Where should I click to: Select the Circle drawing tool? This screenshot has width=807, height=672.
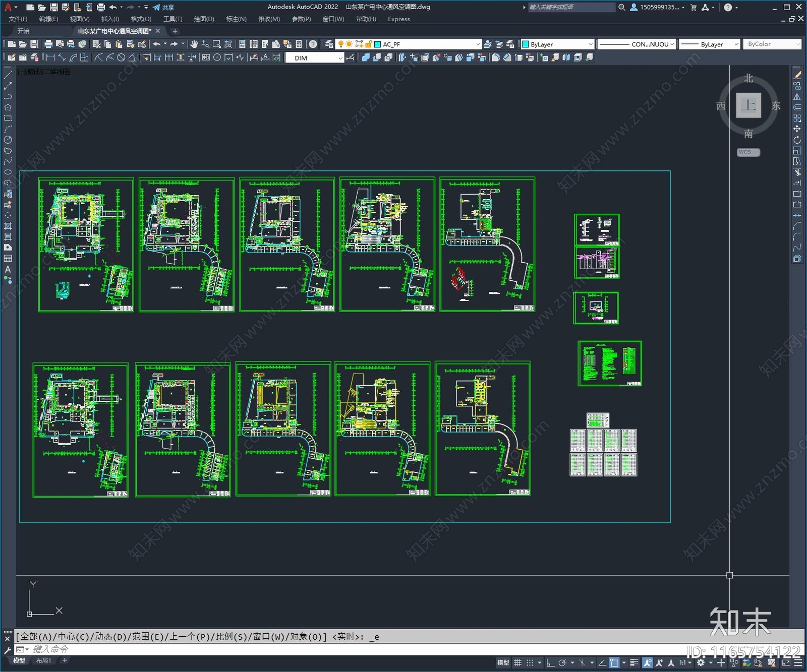coord(8,140)
